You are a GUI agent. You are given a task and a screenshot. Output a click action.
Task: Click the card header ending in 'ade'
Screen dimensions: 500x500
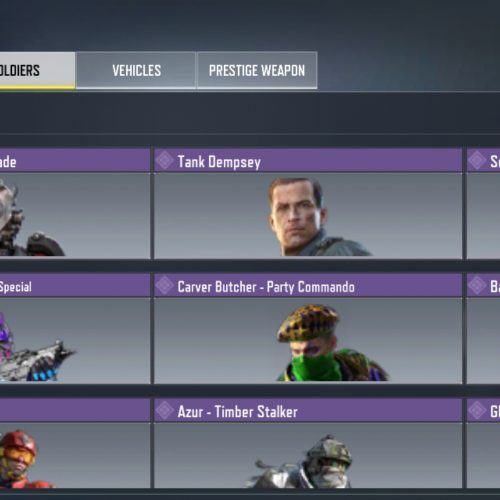click(x=75, y=161)
